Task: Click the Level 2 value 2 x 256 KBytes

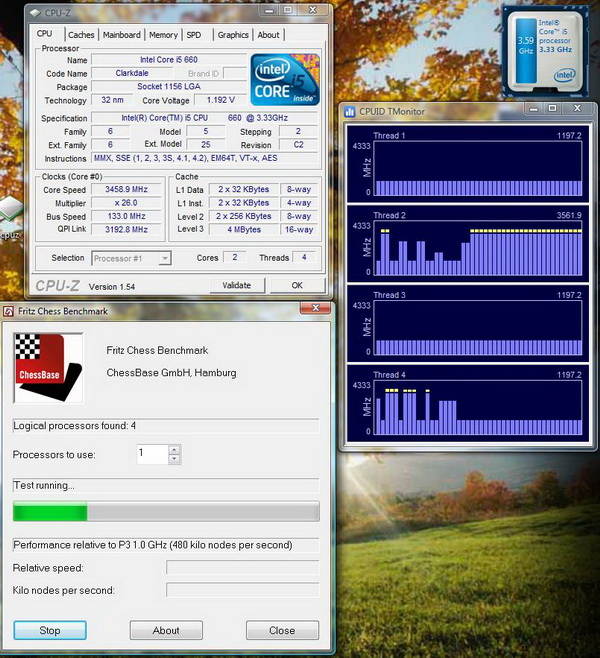Action: [244, 216]
